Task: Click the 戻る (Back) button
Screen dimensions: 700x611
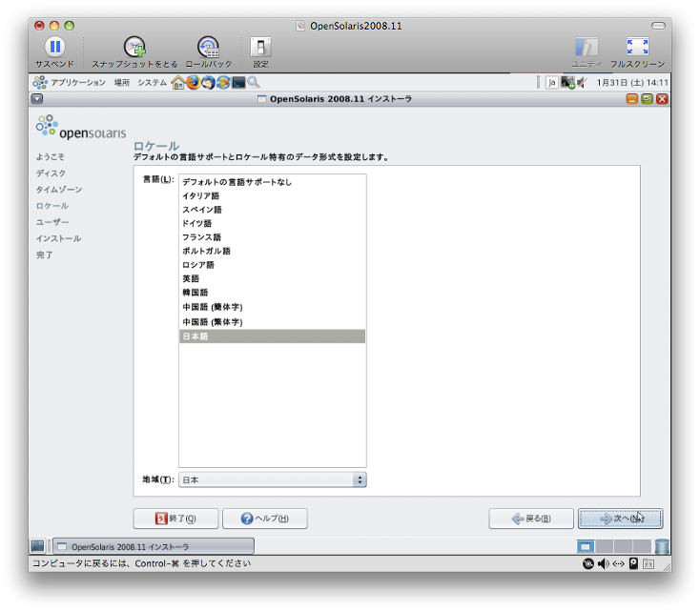Action: 531,519
